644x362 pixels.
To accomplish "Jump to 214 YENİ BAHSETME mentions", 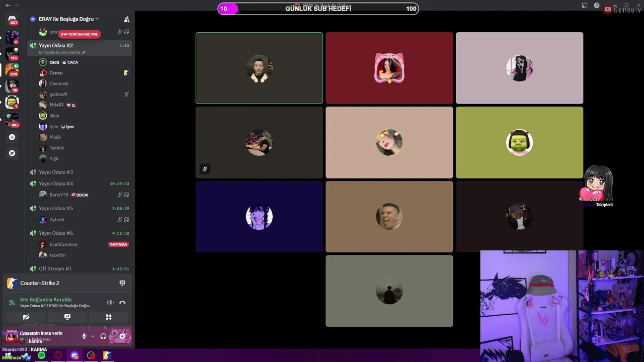I will 79,34.
